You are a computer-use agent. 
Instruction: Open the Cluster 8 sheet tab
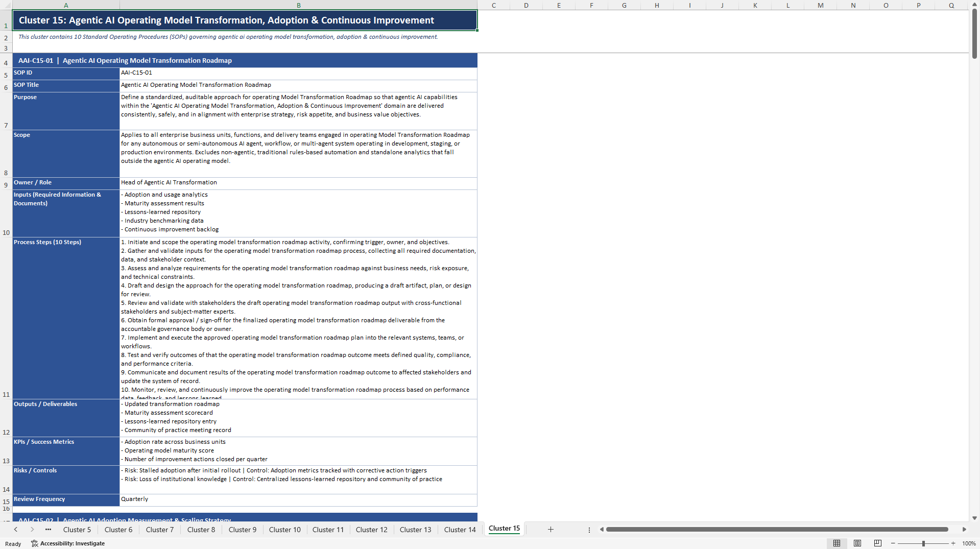click(x=201, y=530)
